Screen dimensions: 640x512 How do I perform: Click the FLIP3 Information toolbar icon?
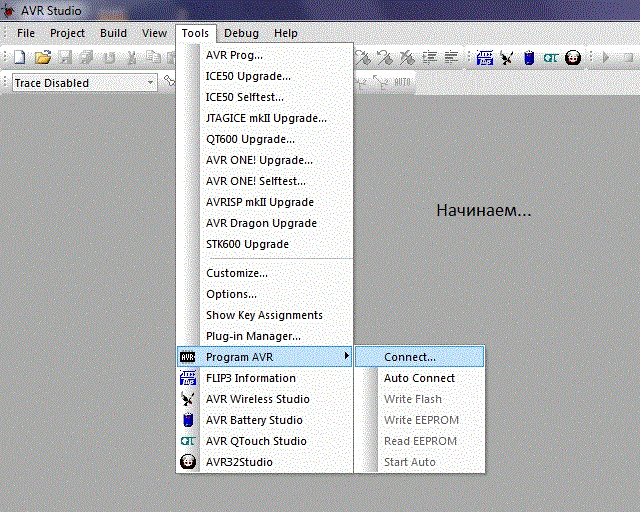(x=484, y=58)
